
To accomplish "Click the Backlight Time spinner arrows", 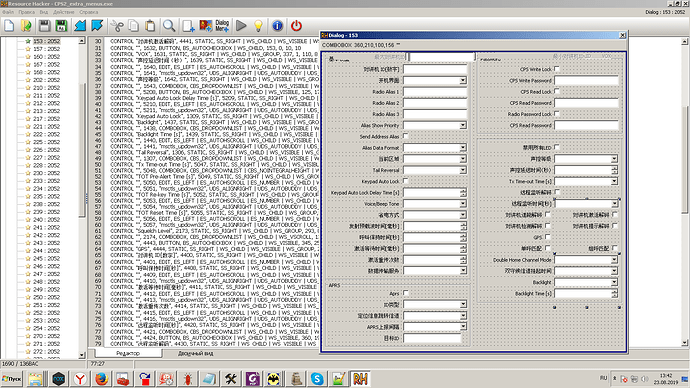I will pos(615,293).
